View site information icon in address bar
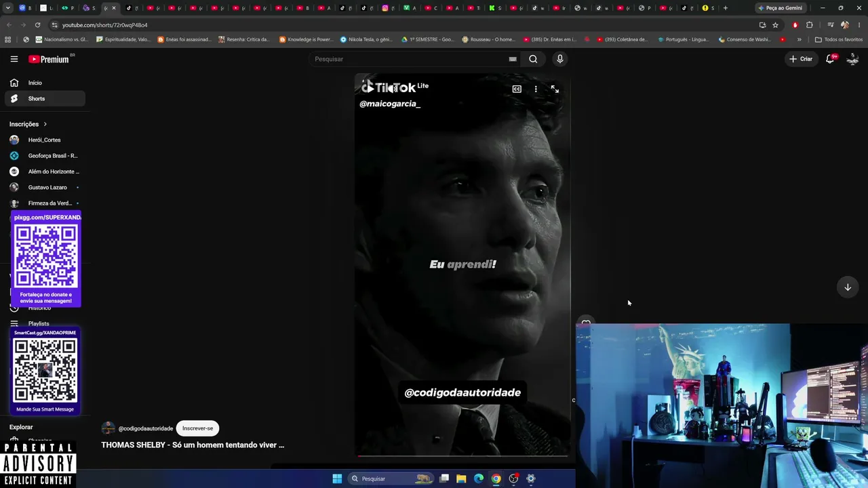Screen dimensions: 868x488 click(x=54, y=25)
